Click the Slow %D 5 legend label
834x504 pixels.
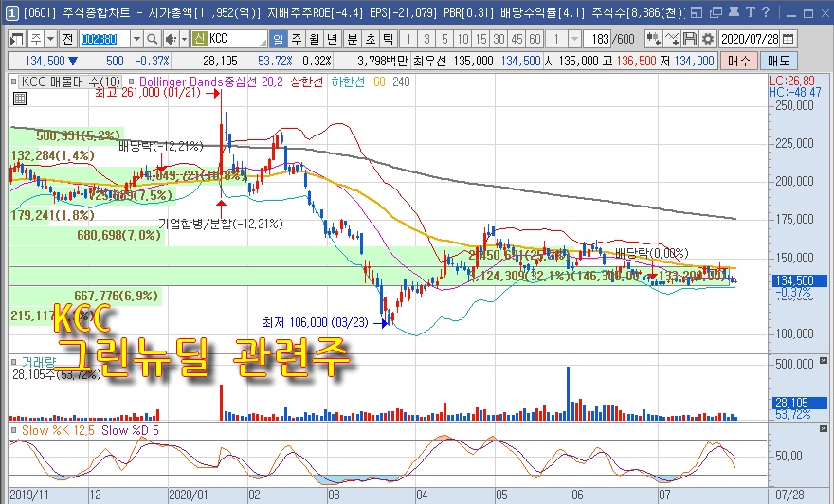[x=131, y=430]
